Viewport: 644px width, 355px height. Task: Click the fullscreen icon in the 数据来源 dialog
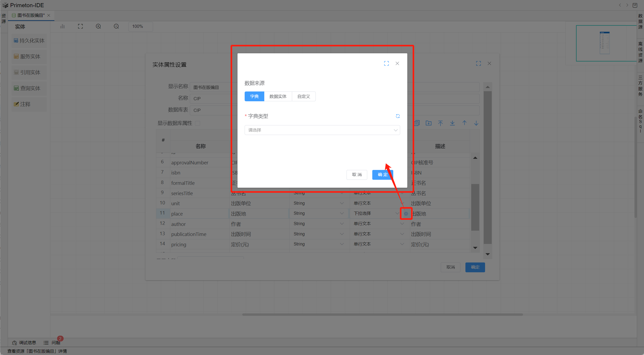[x=386, y=63]
